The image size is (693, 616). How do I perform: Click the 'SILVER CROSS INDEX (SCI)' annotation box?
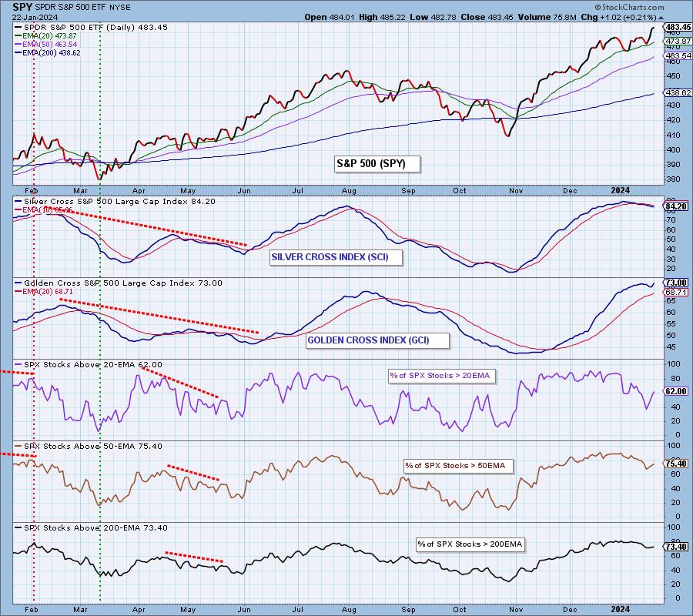336,257
